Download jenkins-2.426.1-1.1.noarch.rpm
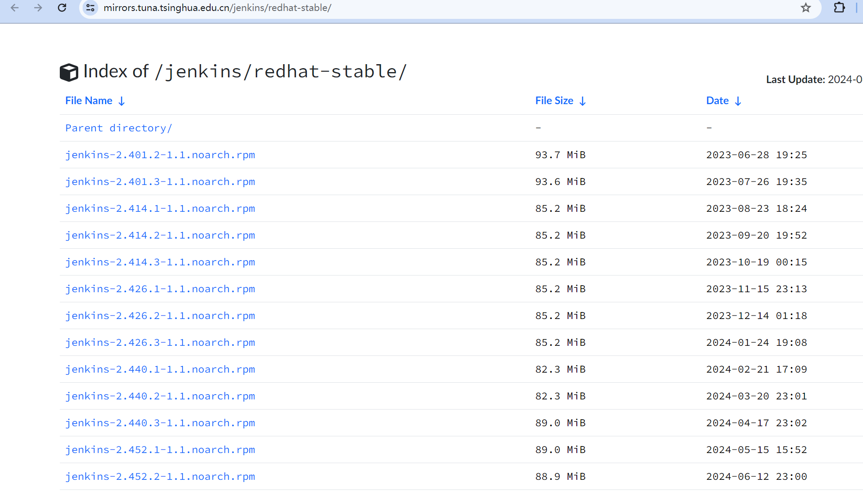This screenshot has width=863, height=504. [x=160, y=289]
